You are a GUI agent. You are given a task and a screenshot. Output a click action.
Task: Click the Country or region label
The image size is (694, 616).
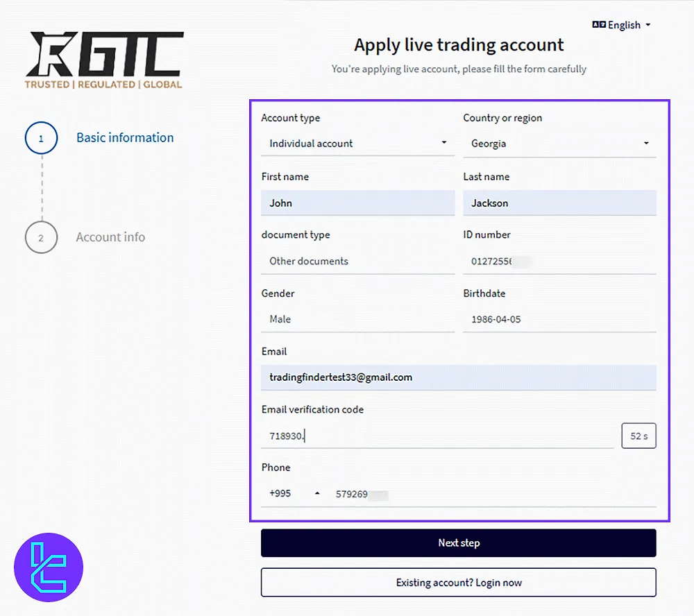click(502, 118)
